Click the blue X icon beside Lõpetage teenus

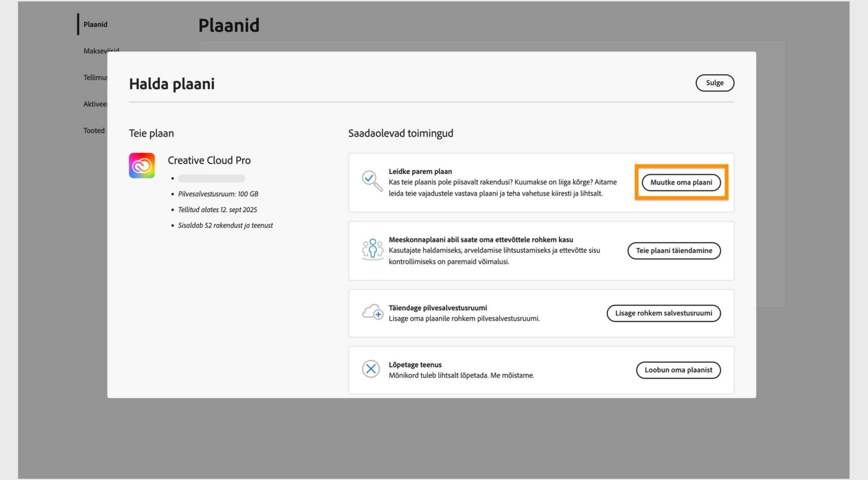point(371,369)
